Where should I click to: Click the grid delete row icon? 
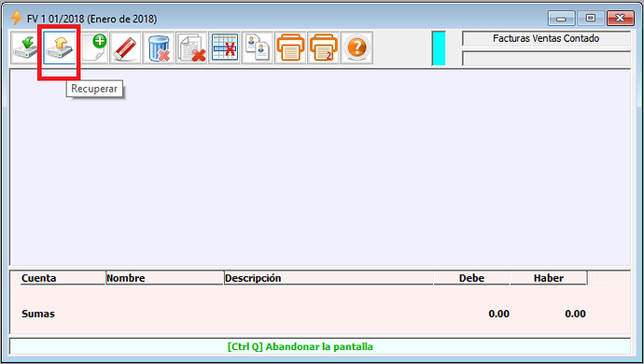point(225,48)
